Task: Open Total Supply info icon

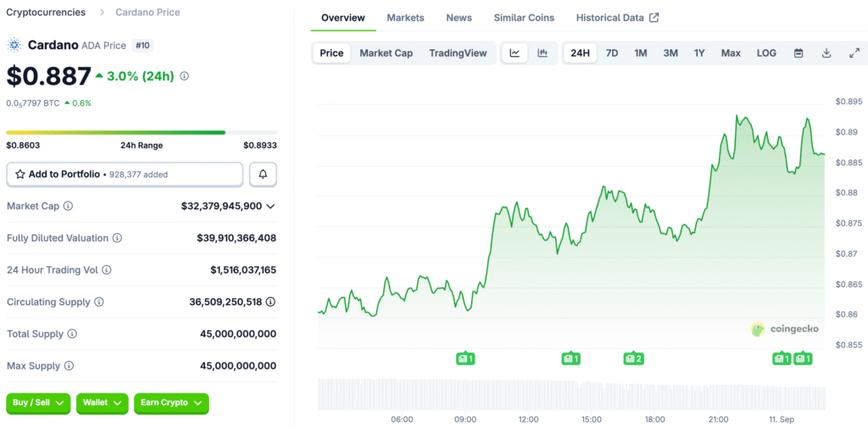Action: click(73, 334)
